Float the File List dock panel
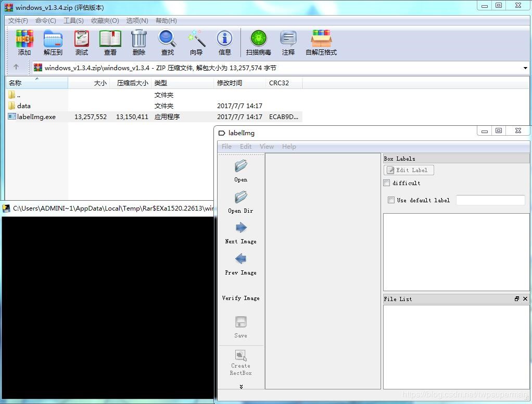The image size is (532, 404). pyautogui.click(x=517, y=299)
